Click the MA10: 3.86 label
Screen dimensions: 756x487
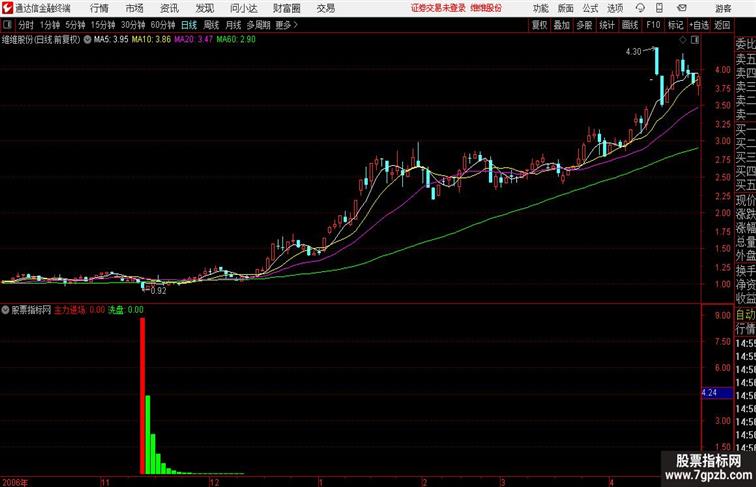151,40
